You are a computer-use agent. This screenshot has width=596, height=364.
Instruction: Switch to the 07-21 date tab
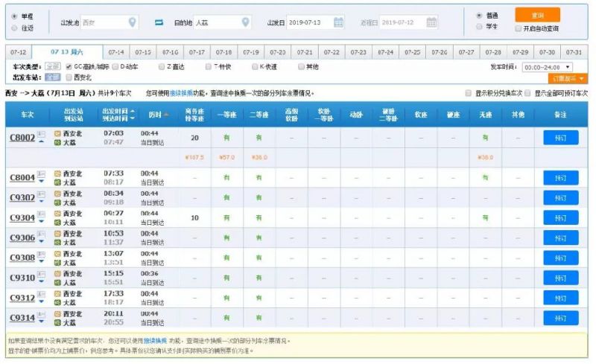point(305,52)
